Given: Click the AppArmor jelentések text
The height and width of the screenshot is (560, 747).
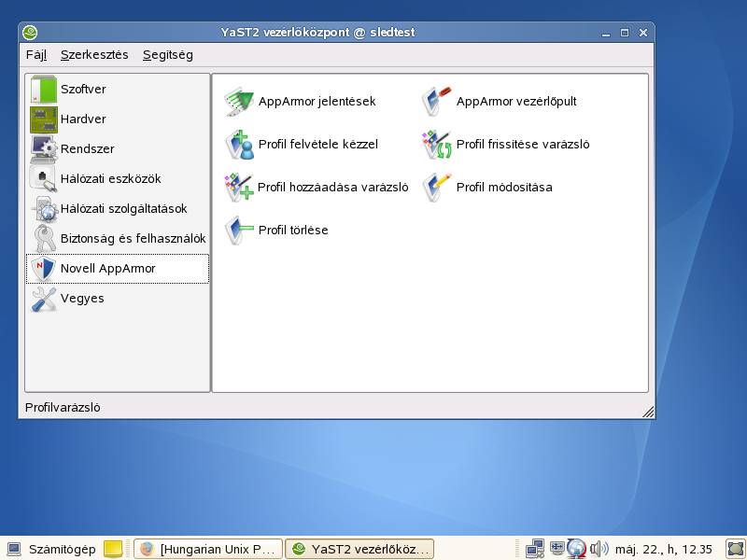Looking at the screenshot, I should pos(317,102).
